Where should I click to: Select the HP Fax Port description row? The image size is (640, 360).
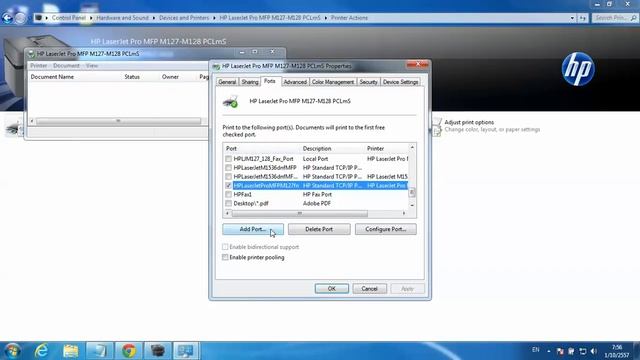coord(317,195)
